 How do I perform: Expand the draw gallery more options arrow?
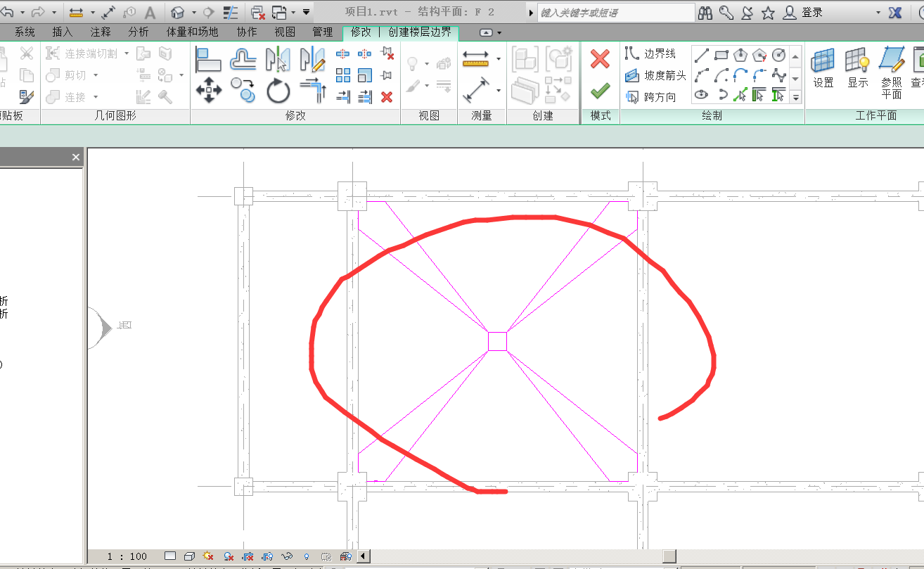click(796, 98)
